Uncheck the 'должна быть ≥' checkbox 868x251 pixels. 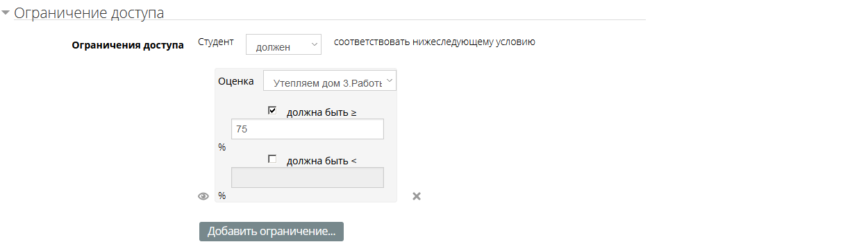272,110
